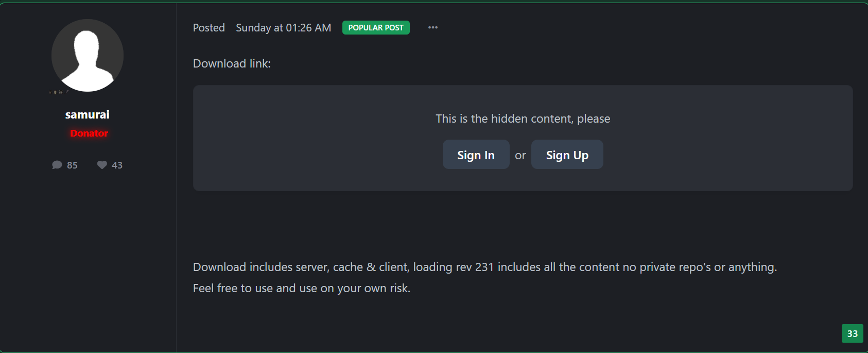Screen dimensions: 868x353
Task: Click the post count number 85
Action: pyautogui.click(x=72, y=165)
